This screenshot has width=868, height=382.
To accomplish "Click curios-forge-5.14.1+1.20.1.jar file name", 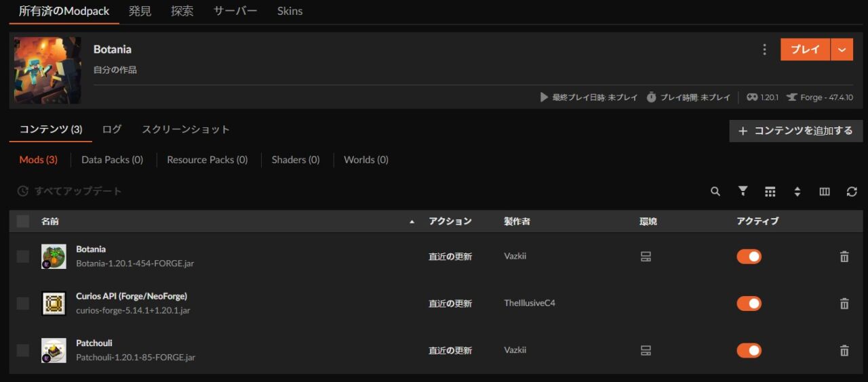I will (x=133, y=310).
